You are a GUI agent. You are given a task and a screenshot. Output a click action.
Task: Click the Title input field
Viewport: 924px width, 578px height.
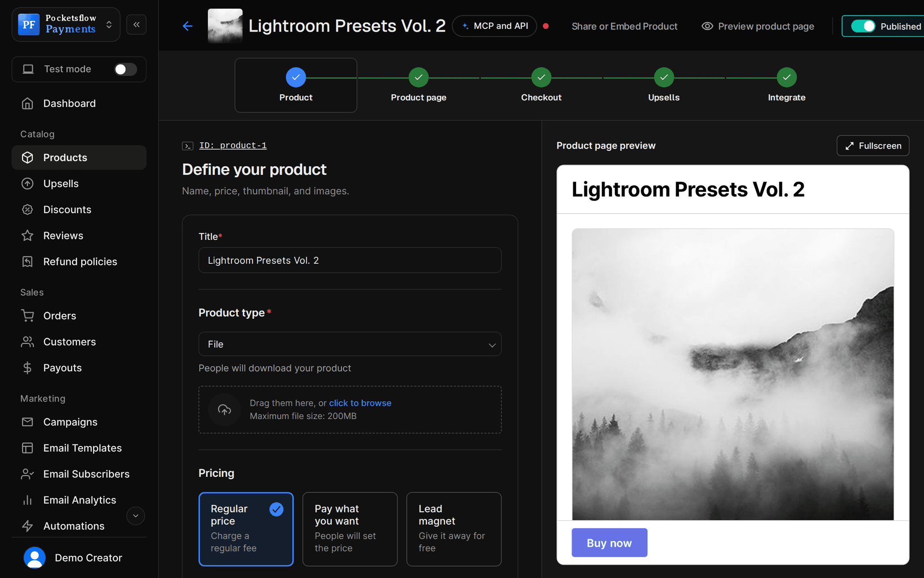coord(350,260)
